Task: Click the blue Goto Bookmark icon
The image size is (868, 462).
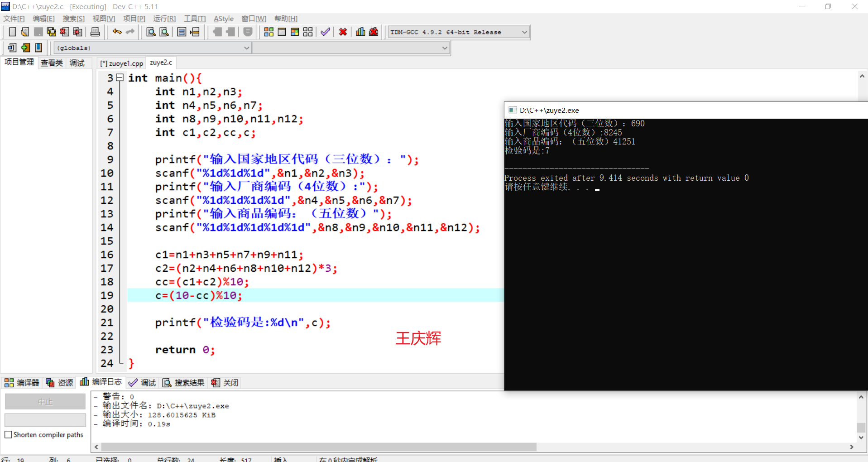Action: coord(38,48)
